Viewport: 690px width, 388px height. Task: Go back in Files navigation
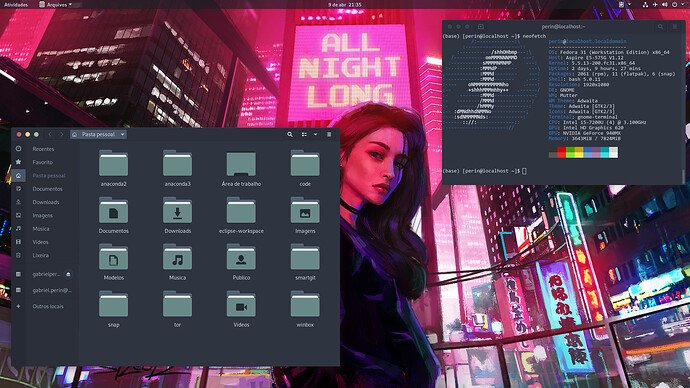coord(50,134)
